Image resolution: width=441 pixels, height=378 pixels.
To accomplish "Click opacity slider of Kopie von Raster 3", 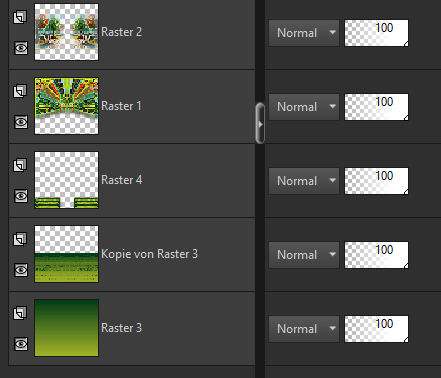I will (x=376, y=255).
